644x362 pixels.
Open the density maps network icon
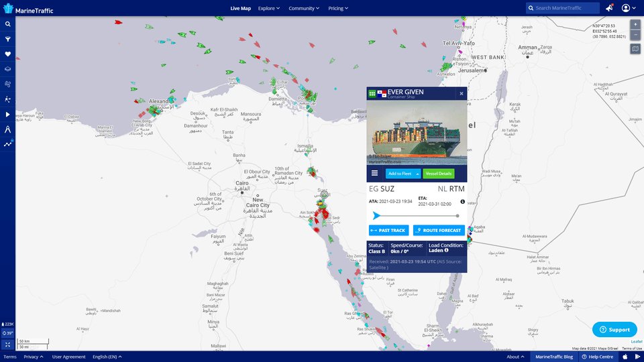pos(7,99)
